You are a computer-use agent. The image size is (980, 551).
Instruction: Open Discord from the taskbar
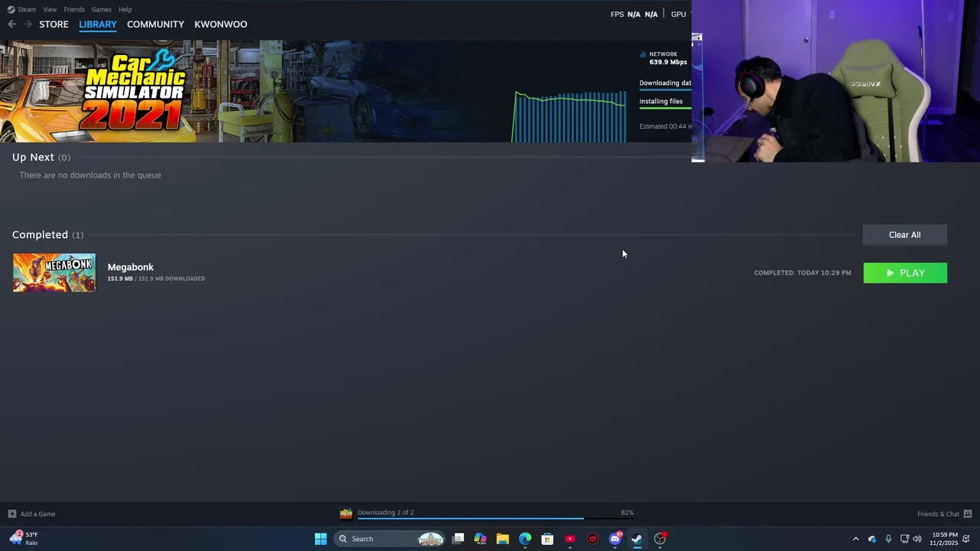[615, 539]
